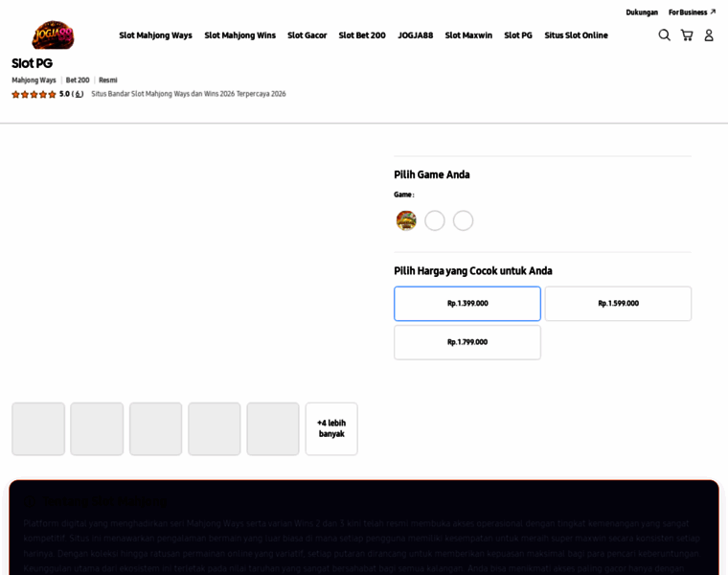Go to Slot Mahjong Wins menu
Image resolution: width=728 pixels, height=575 pixels.
click(240, 35)
